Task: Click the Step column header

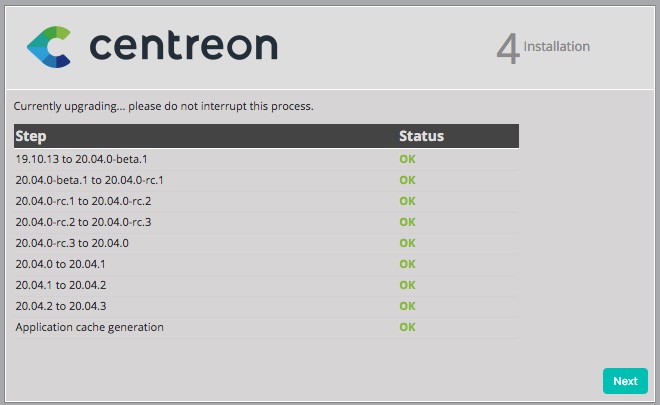Action: pyautogui.click(x=31, y=136)
